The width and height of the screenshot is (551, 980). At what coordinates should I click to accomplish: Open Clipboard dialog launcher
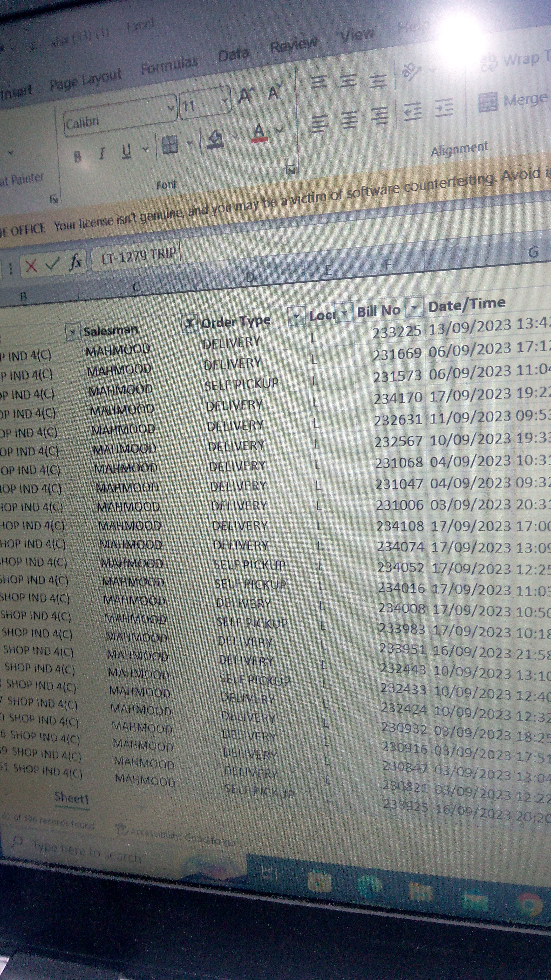point(54,199)
